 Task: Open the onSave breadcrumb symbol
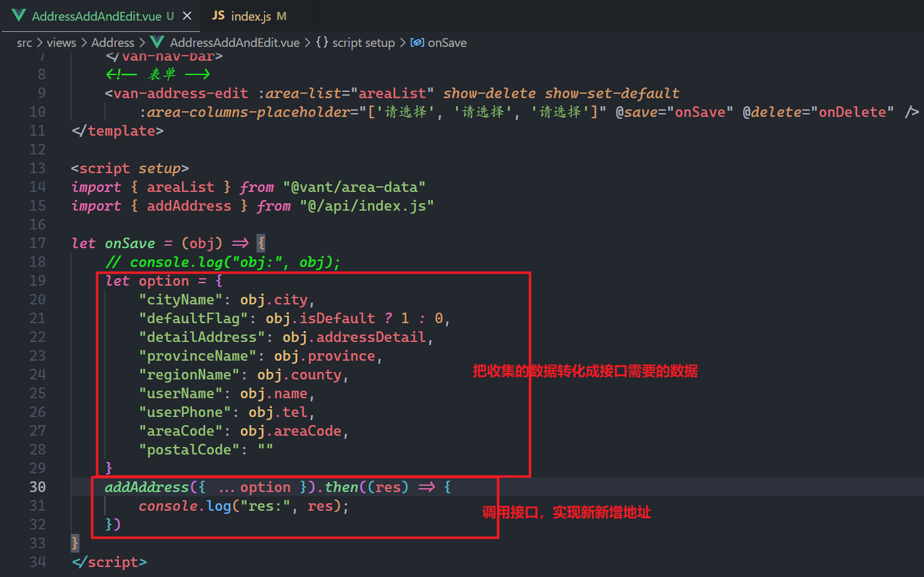[x=447, y=43]
